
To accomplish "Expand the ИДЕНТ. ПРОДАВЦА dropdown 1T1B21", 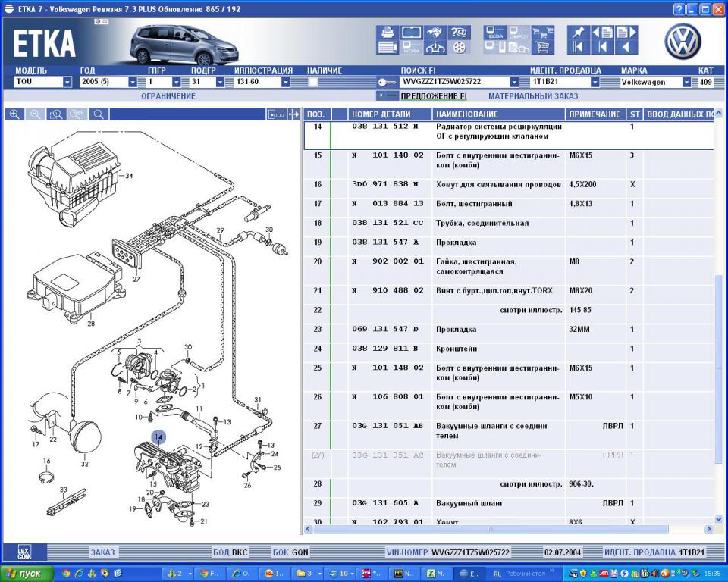I will pyautogui.click(x=595, y=82).
